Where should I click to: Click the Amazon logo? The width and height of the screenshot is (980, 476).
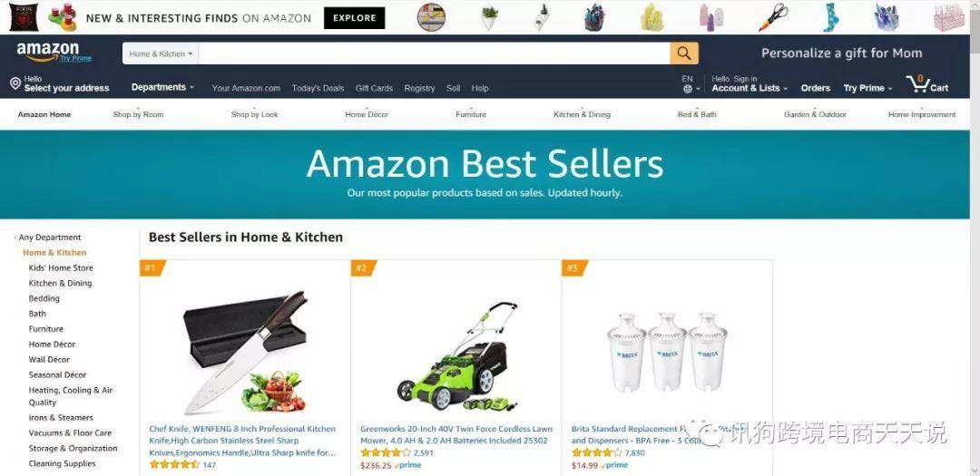54,53
